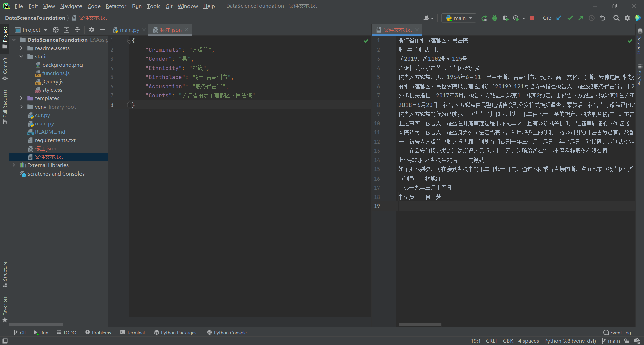Update project from Git (blue arrow)
This screenshot has height=345, width=644.
click(x=559, y=18)
